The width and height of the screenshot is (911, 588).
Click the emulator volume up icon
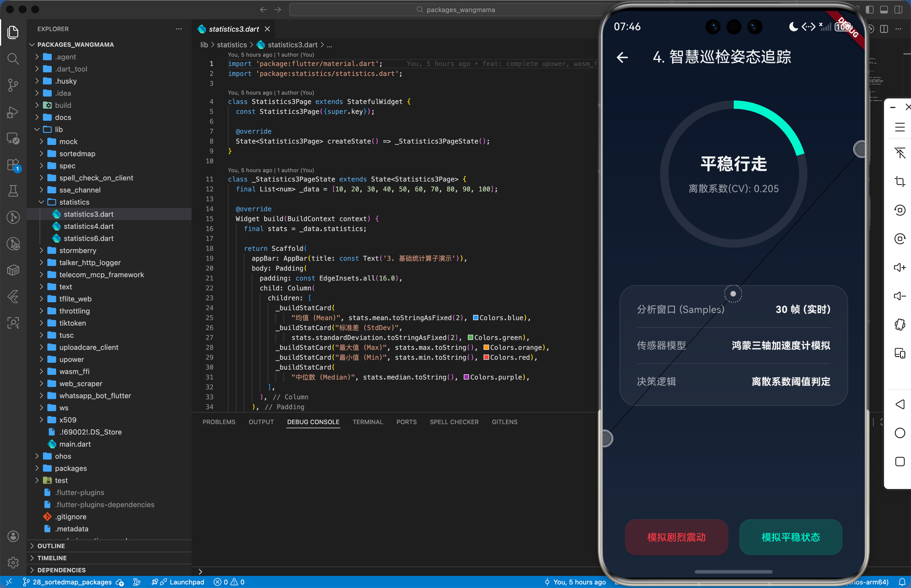pyautogui.click(x=899, y=267)
